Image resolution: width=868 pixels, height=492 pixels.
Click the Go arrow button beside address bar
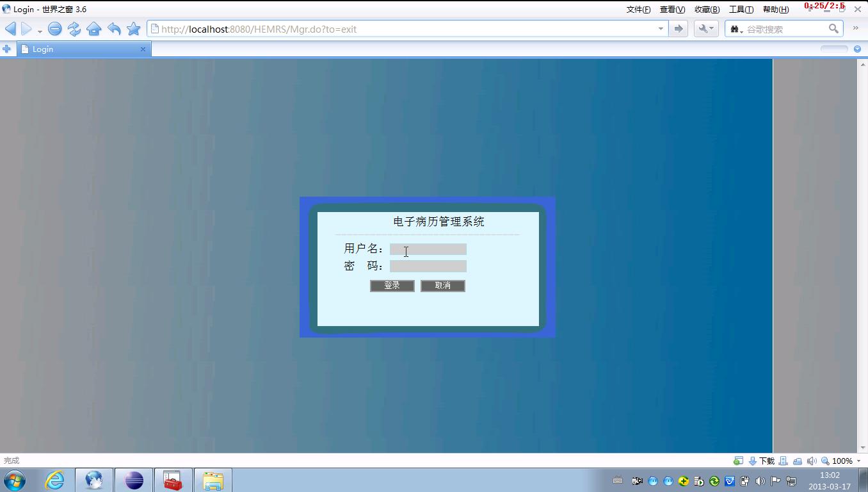click(679, 29)
